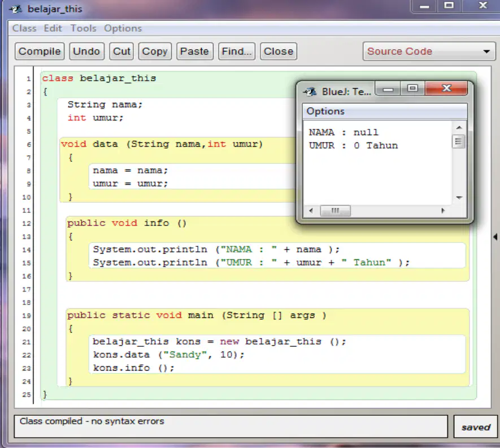Minimize the BlueJ Terminal window

(388, 89)
